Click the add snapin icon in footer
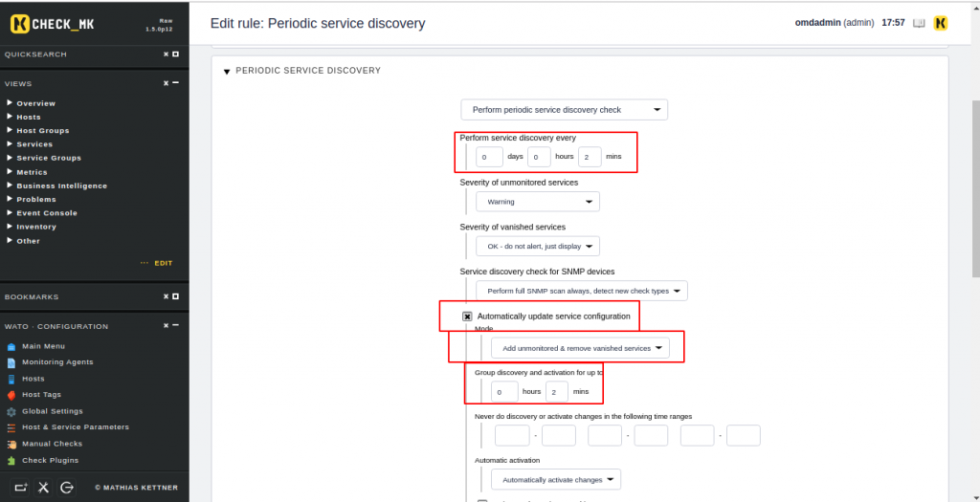This screenshot has height=502, width=980. [x=21, y=488]
